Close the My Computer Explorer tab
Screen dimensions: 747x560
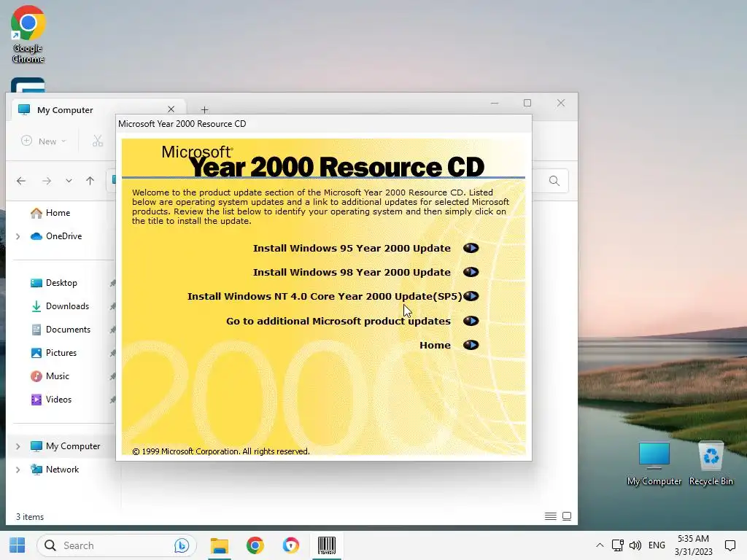[x=171, y=109]
